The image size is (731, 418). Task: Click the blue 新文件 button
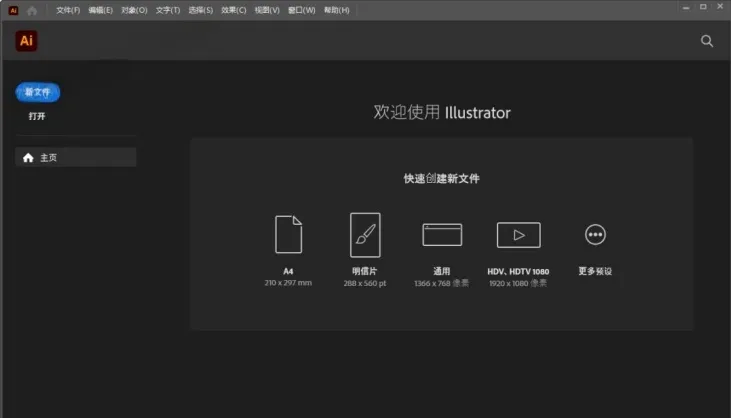[38, 92]
